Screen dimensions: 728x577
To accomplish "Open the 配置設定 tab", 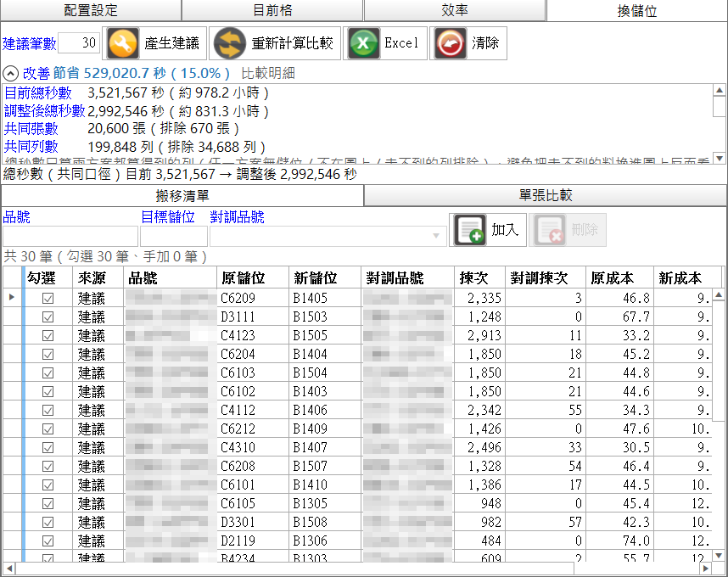I will 91,10.
